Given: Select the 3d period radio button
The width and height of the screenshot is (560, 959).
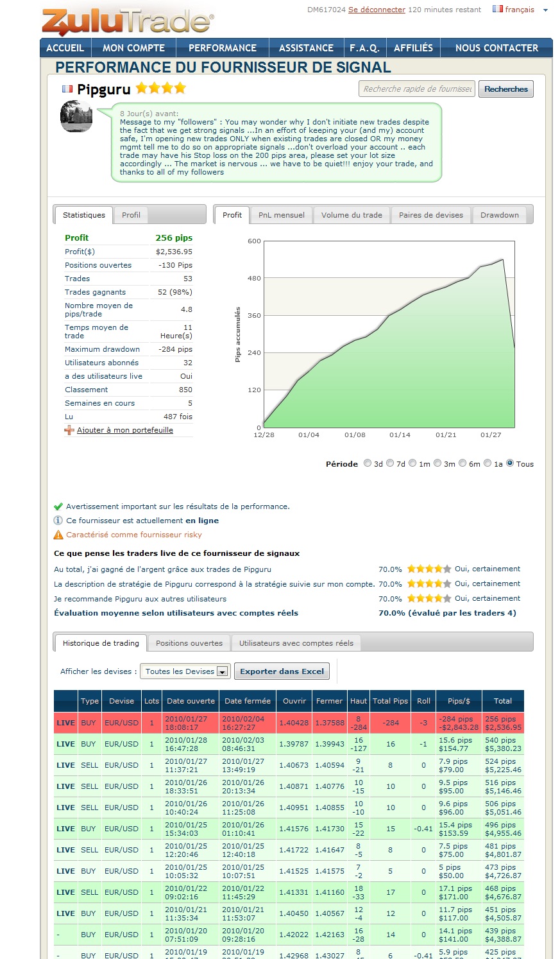Looking at the screenshot, I should tap(368, 463).
